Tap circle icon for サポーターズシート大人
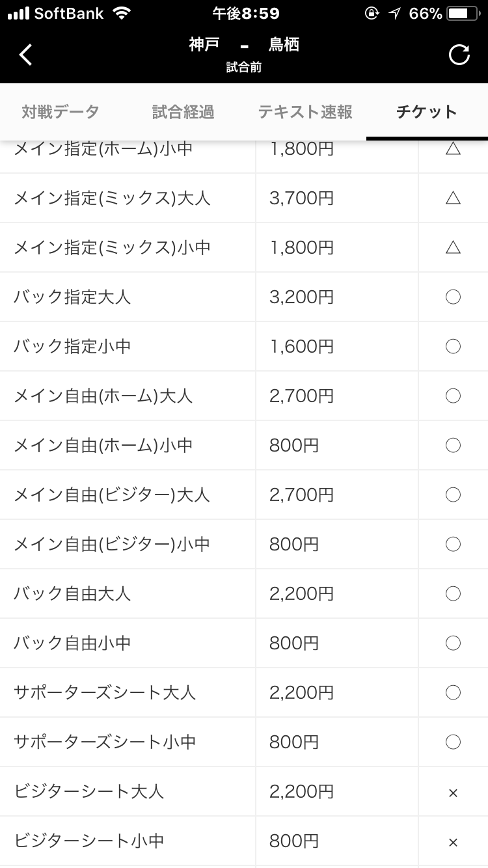Screen dimensions: 488x868 [x=453, y=692]
